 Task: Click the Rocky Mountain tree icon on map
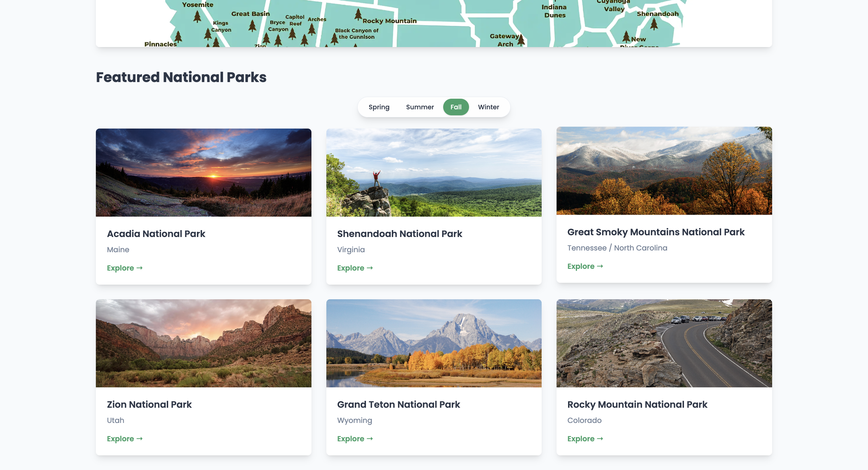click(x=358, y=14)
